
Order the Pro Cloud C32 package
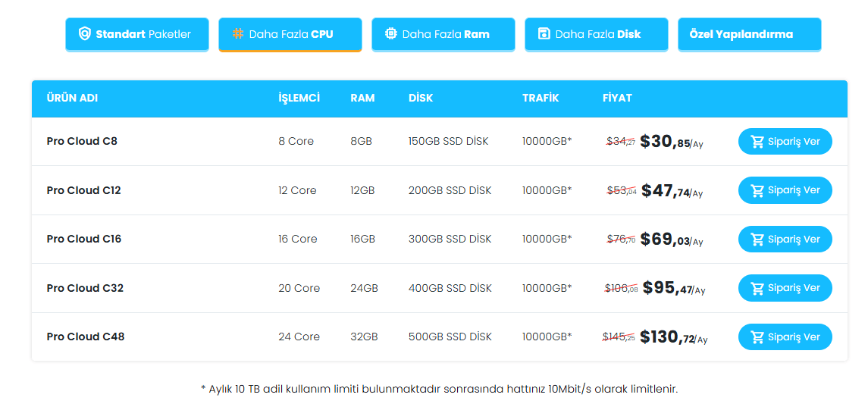coord(785,288)
